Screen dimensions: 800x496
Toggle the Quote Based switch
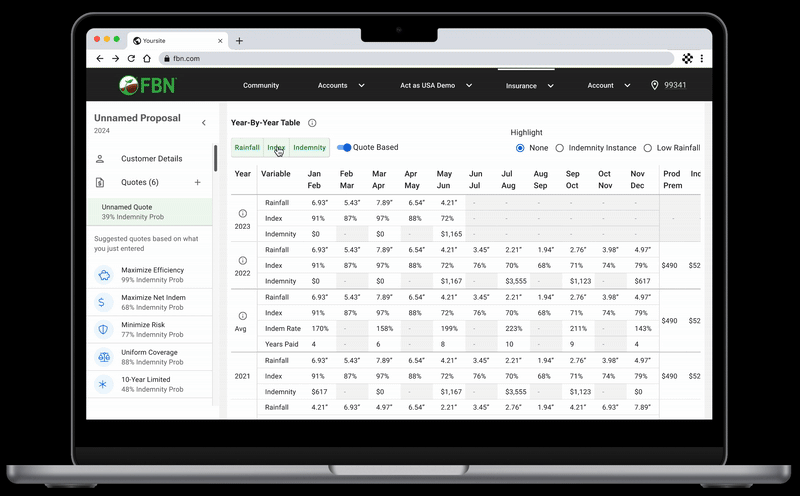pos(344,147)
